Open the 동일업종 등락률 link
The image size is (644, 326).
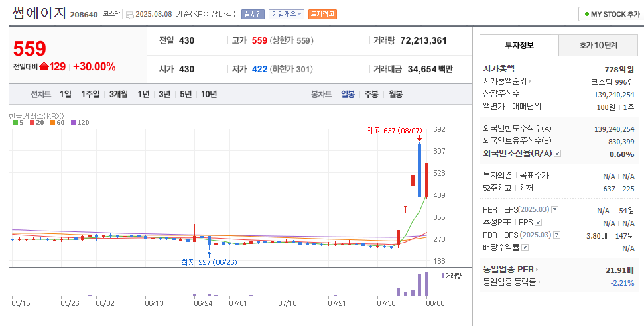click(512, 282)
